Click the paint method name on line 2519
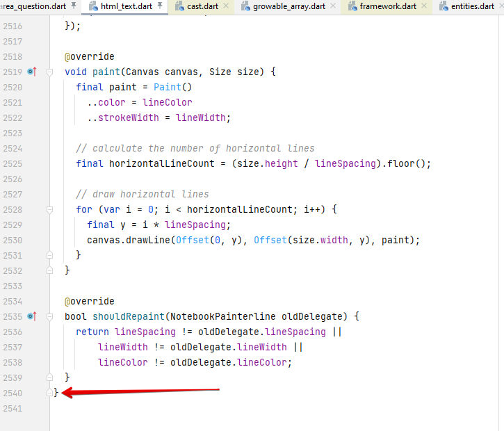The height and width of the screenshot is (431, 504). click(x=106, y=72)
